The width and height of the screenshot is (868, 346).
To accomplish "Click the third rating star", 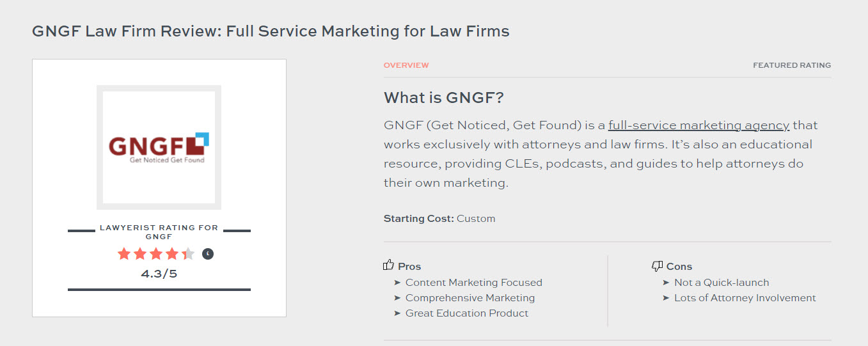I will [156, 254].
